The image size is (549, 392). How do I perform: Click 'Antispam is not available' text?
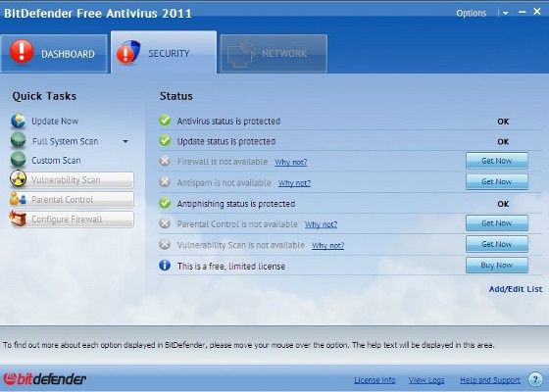[225, 182]
